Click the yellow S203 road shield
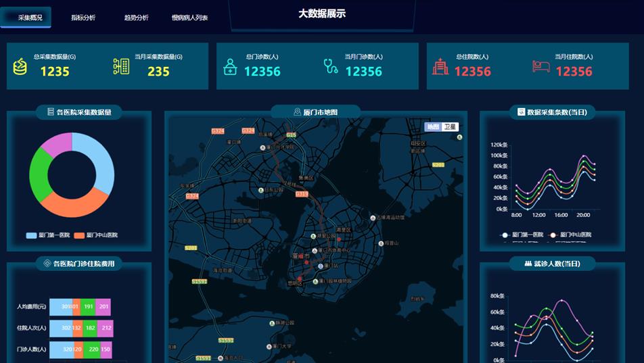Screen dimensions: 644x363 click(438, 165)
